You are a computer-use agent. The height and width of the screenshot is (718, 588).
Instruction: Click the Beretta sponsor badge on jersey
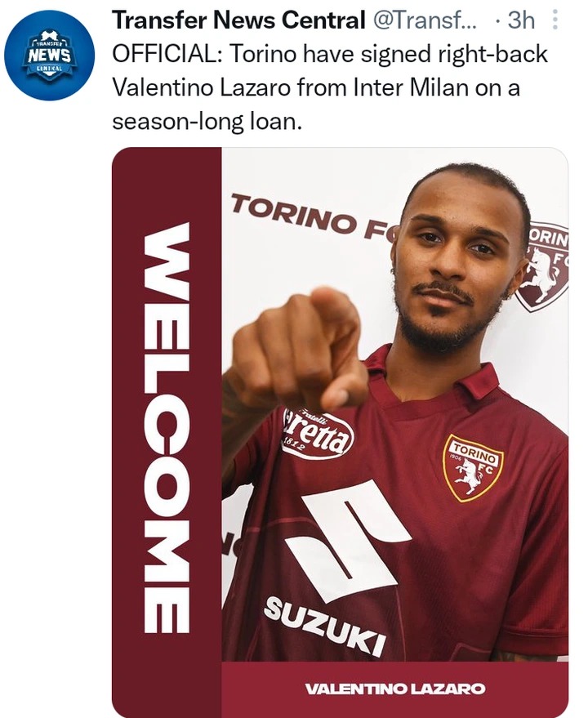tap(318, 432)
